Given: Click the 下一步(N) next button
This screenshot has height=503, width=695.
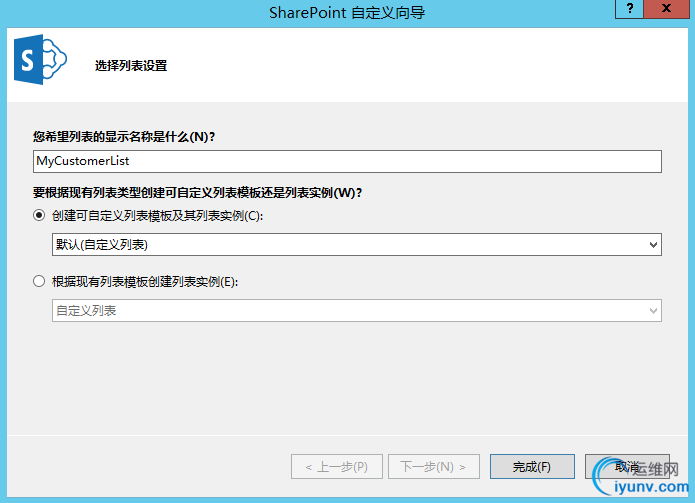Looking at the screenshot, I should point(433,467).
